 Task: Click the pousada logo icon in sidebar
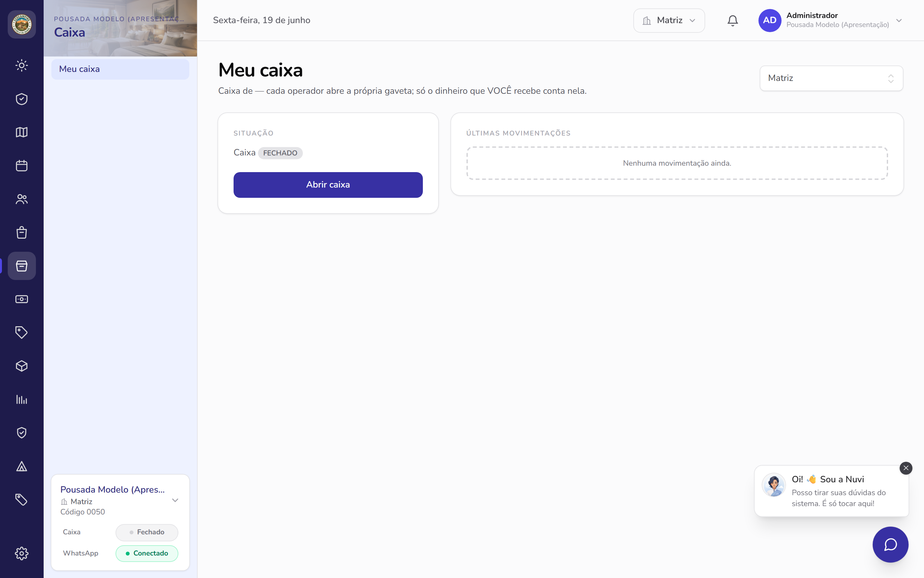point(22,24)
